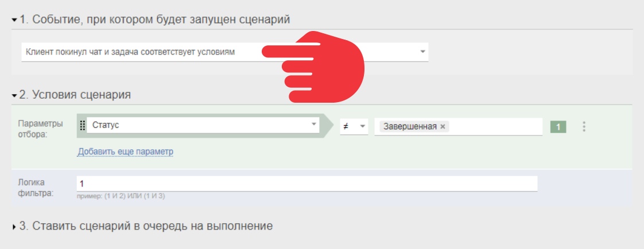
Task: Click the filter logic example hint text
Action: (121, 196)
